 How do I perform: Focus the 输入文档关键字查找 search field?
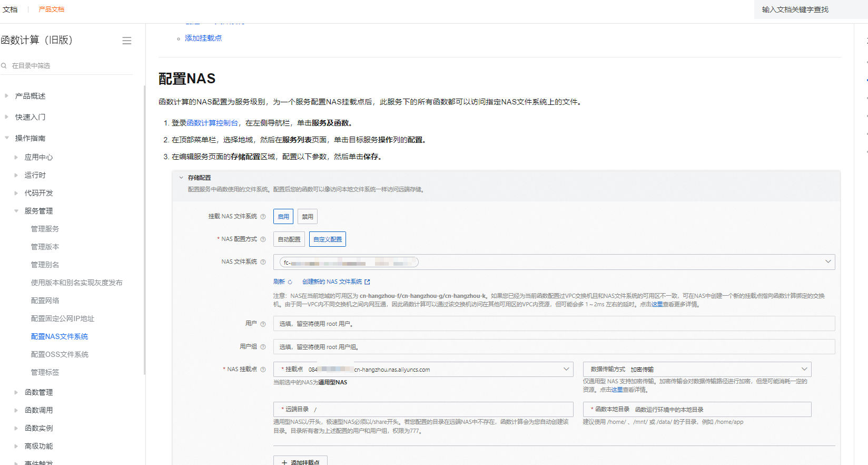click(x=810, y=9)
